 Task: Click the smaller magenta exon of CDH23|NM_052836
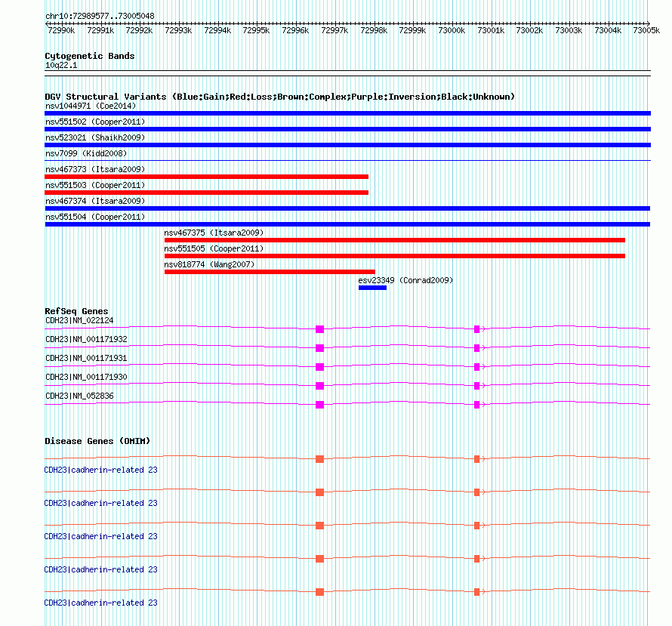[x=476, y=405]
